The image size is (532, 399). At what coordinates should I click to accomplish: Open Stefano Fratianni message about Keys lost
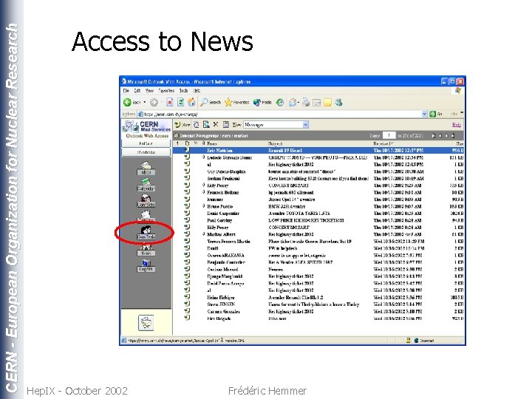[x=318, y=179]
